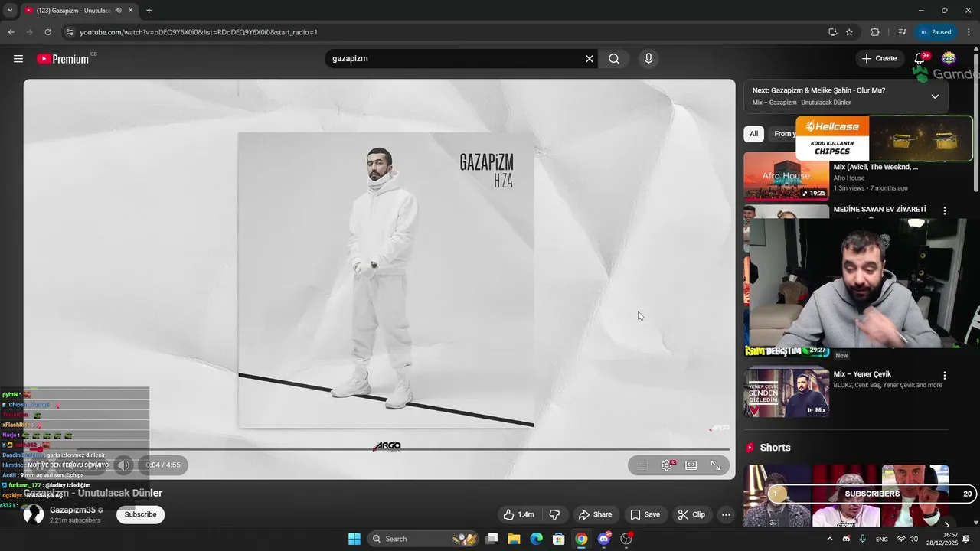Open OBS Studio from the taskbar
The width and height of the screenshot is (980, 551).
tap(626, 539)
